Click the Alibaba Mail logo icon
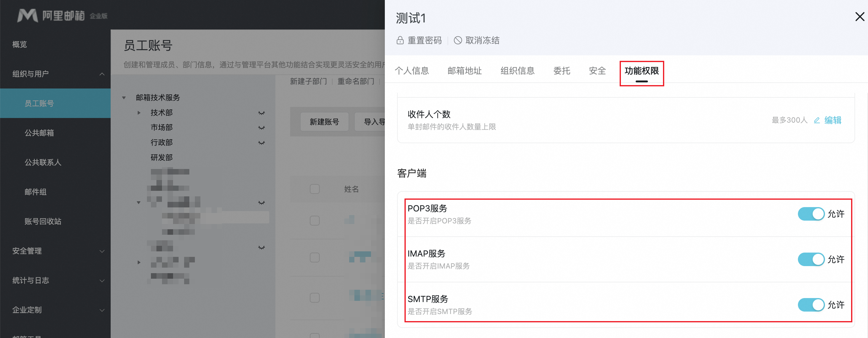868x338 pixels. coord(27,15)
